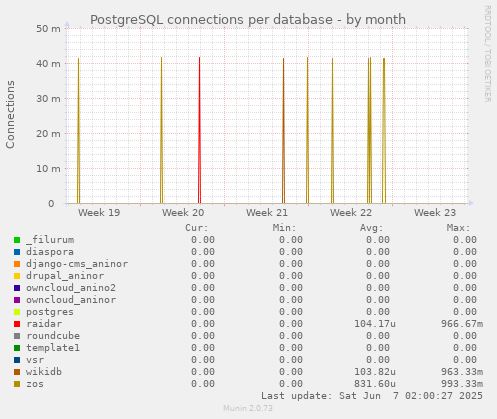Screen dimensions: 497x419
Task: Select the zos legend label
Action: (x=35, y=384)
